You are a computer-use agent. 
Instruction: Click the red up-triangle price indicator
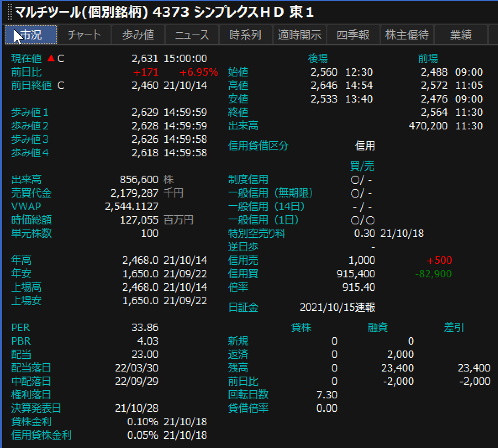(x=51, y=58)
